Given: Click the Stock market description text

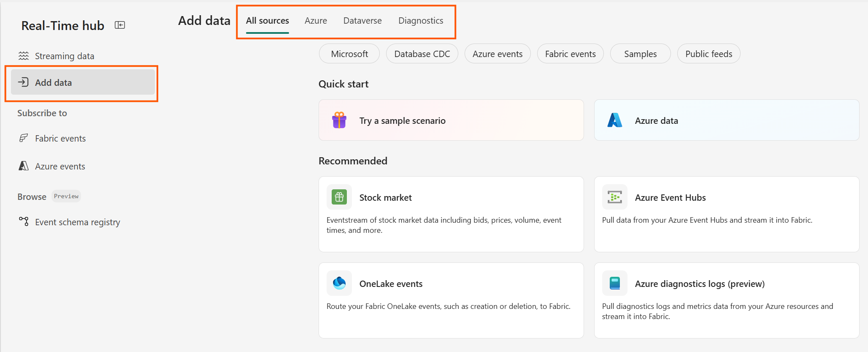Looking at the screenshot, I should (x=444, y=225).
